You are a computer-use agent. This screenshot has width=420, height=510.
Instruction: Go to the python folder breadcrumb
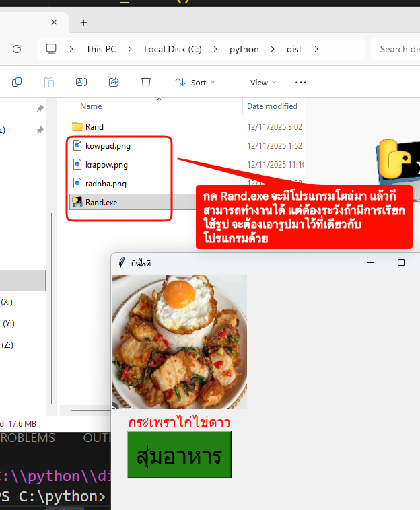point(244,49)
